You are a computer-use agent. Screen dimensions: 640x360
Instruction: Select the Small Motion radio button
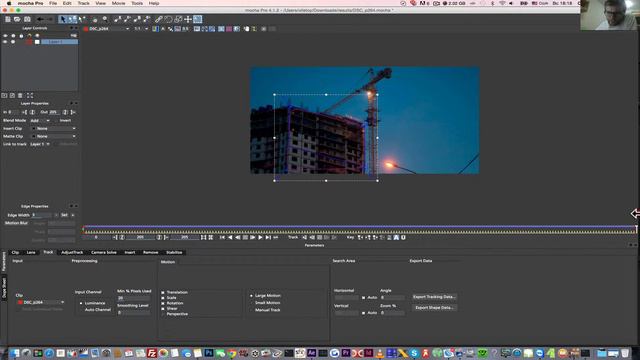[x=251, y=303]
